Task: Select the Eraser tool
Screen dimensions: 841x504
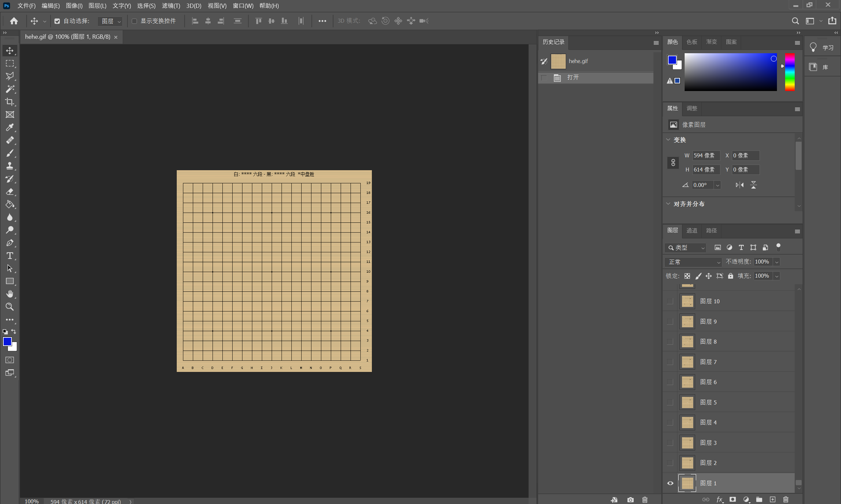Action: pyautogui.click(x=10, y=192)
